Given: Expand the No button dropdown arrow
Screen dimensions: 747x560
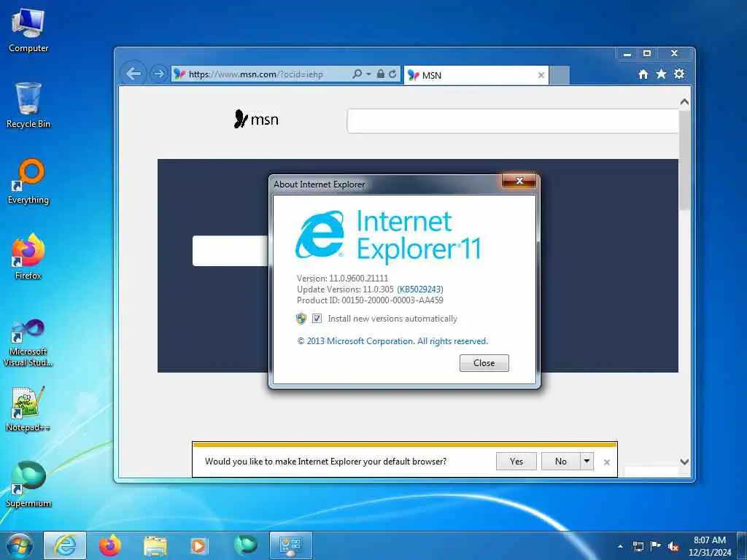Looking at the screenshot, I should tap(587, 461).
